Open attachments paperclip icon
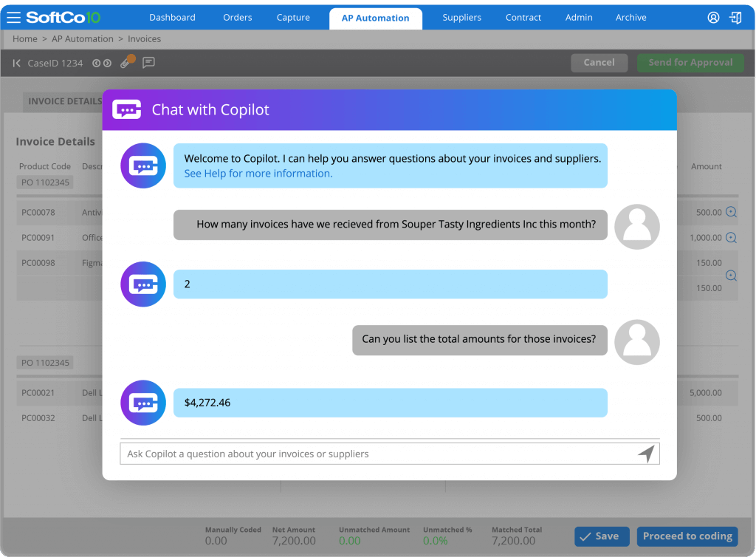 (126, 62)
